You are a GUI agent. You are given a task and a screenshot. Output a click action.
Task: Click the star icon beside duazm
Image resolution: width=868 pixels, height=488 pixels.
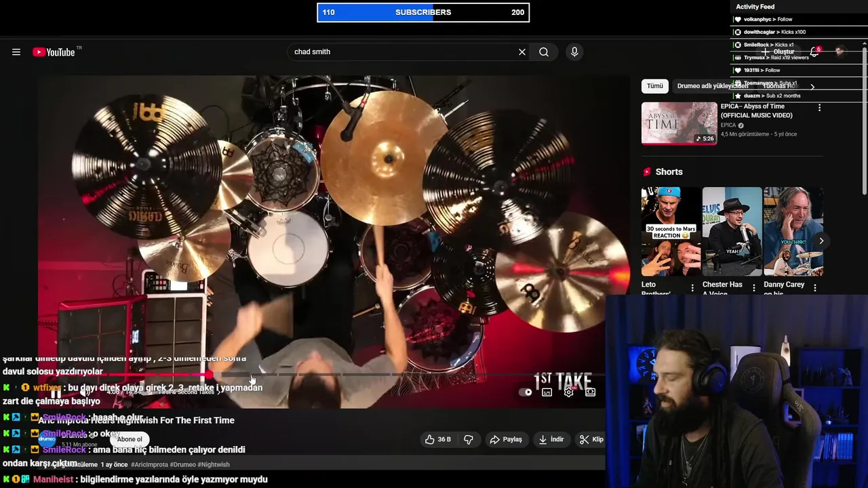[x=738, y=96]
